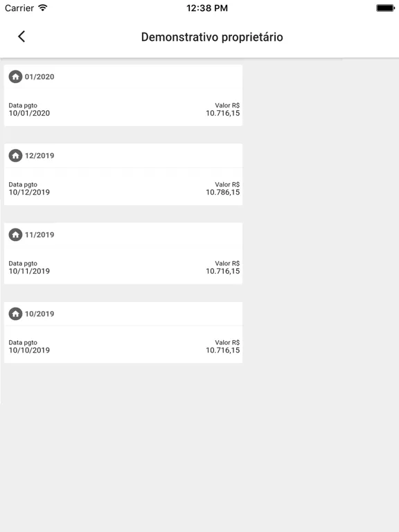This screenshot has width=399, height=532.
Task: Click the house icon beside 12/2019
Action: point(15,156)
